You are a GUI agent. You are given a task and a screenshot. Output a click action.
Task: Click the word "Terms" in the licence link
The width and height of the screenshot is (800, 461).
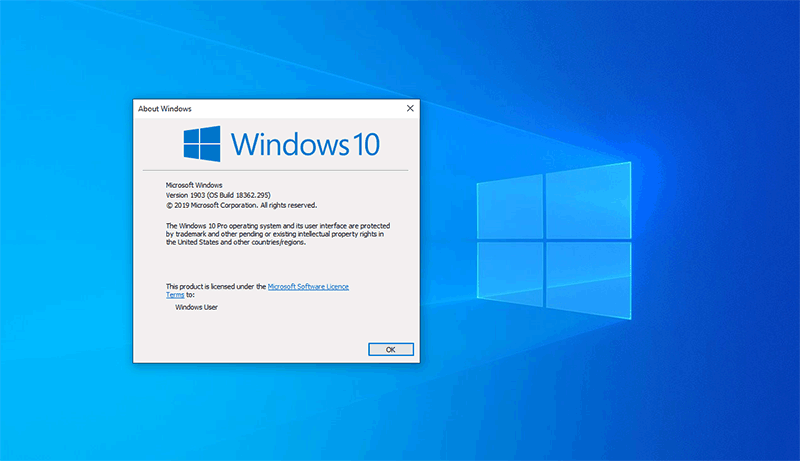175,295
